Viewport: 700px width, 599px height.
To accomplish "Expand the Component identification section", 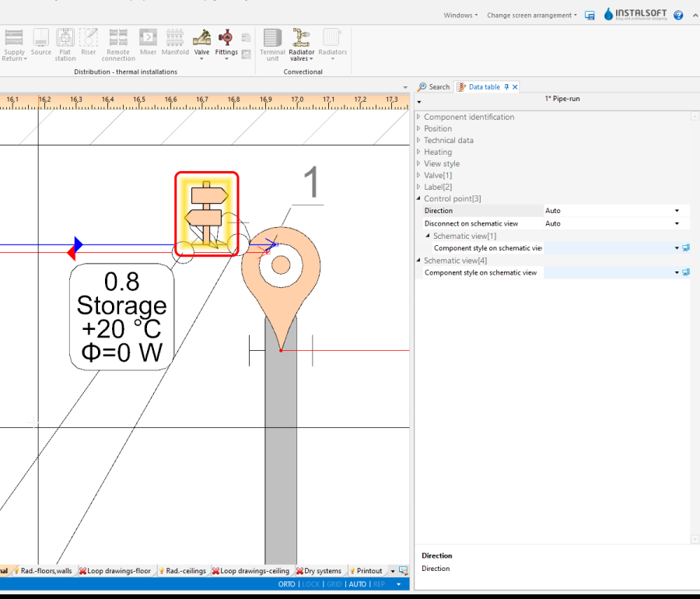I will tap(418, 117).
